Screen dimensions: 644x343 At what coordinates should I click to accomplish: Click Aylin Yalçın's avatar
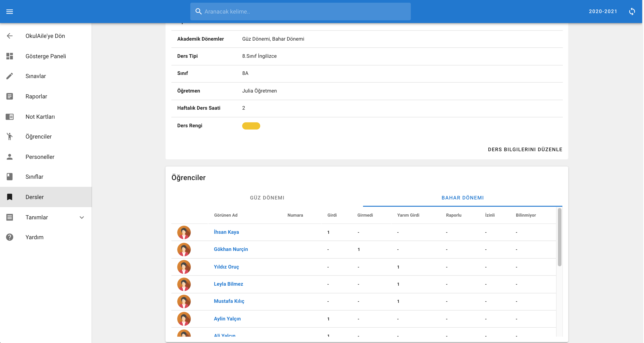pos(184,319)
